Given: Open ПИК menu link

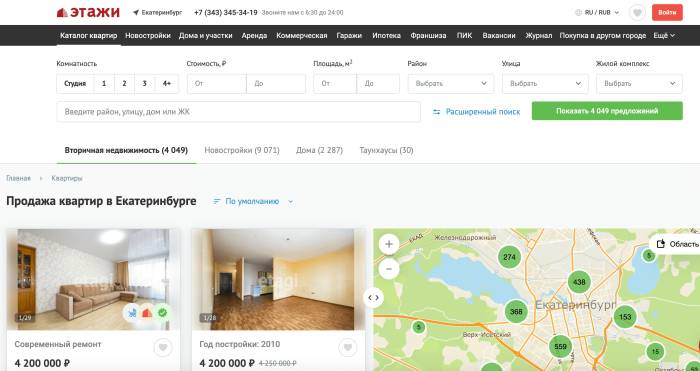Looking at the screenshot, I should coord(464,36).
